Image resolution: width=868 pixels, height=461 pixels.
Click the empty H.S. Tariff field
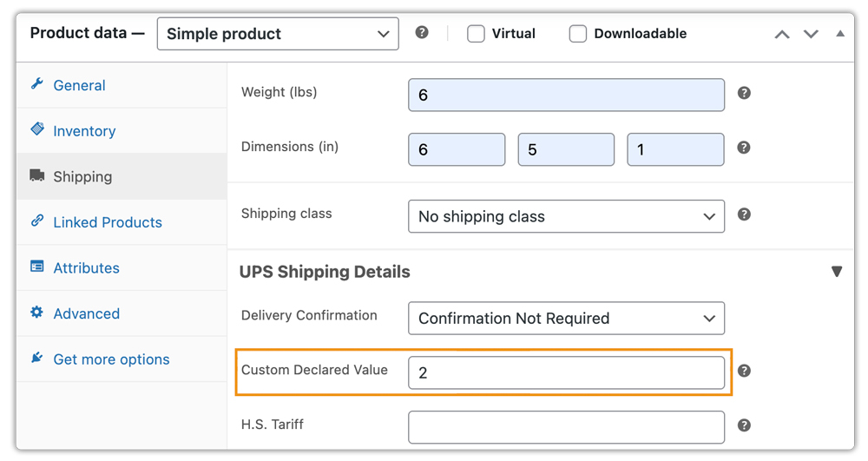[566, 427]
